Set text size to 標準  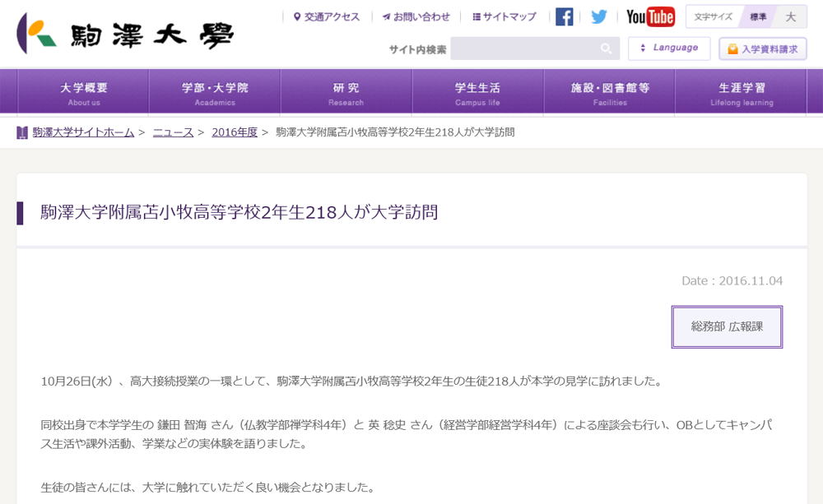pyautogui.click(x=758, y=16)
